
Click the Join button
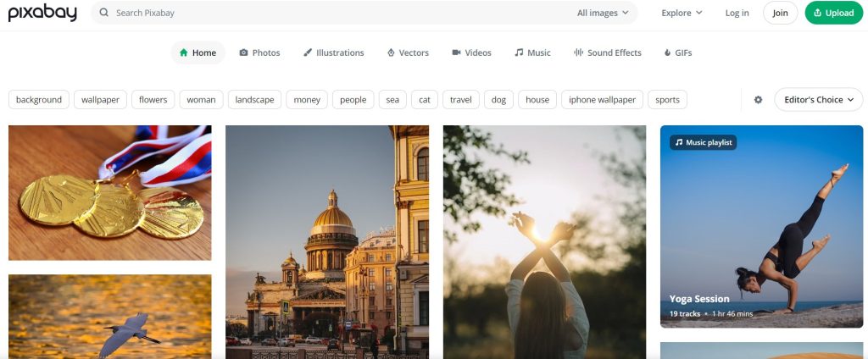[x=781, y=13]
